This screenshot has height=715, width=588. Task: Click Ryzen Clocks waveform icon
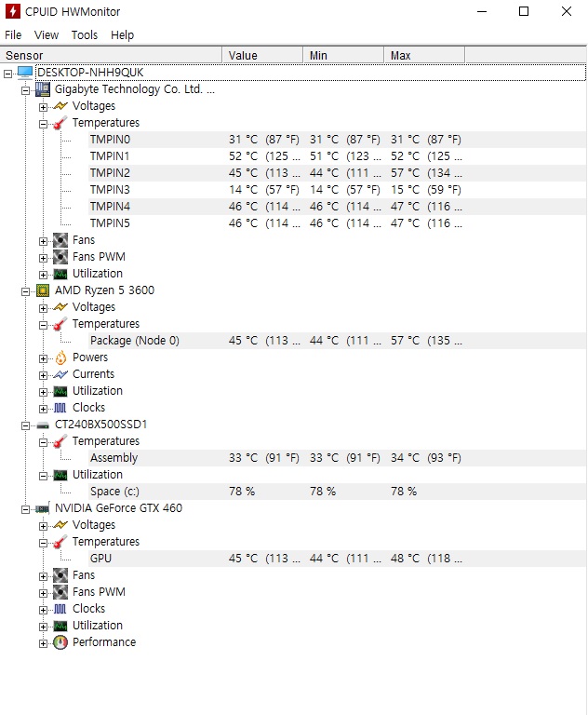click(x=60, y=408)
